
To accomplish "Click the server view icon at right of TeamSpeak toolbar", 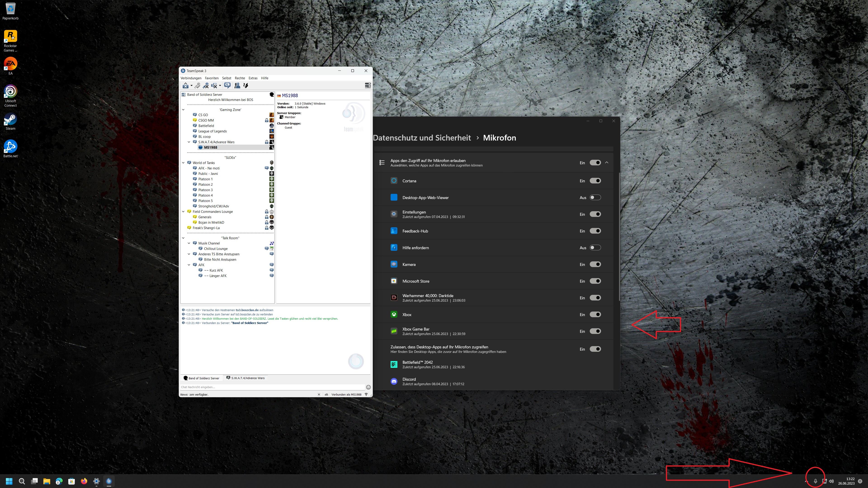I will (x=368, y=86).
